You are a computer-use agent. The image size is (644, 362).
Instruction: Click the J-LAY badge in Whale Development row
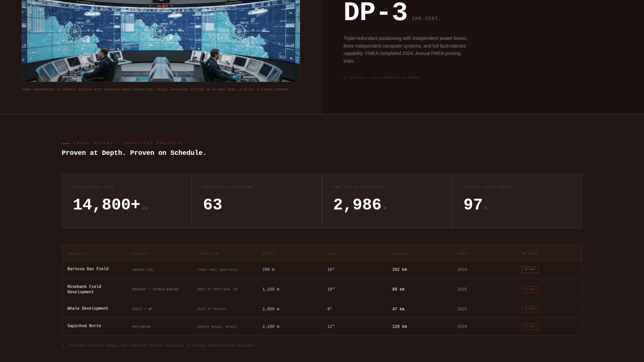tap(530, 309)
